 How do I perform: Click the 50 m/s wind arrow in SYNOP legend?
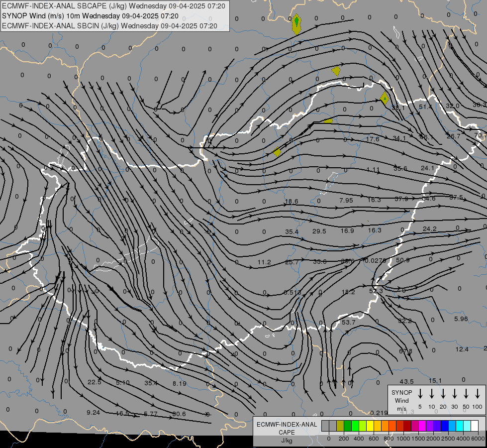click(x=466, y=394)
